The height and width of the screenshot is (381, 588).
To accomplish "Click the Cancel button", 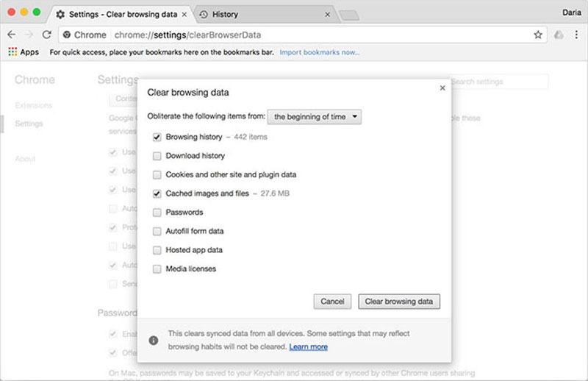I will (x=332, y=301).
